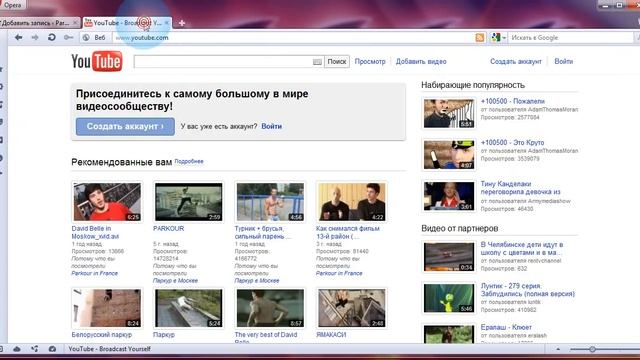640x360 pixels.
Task: Click the David Belle in Moskow title link
Action: (95, 232)
